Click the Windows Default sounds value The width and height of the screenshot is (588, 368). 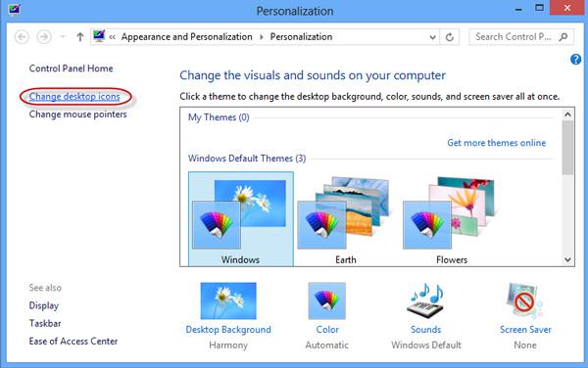pos(426,345)
